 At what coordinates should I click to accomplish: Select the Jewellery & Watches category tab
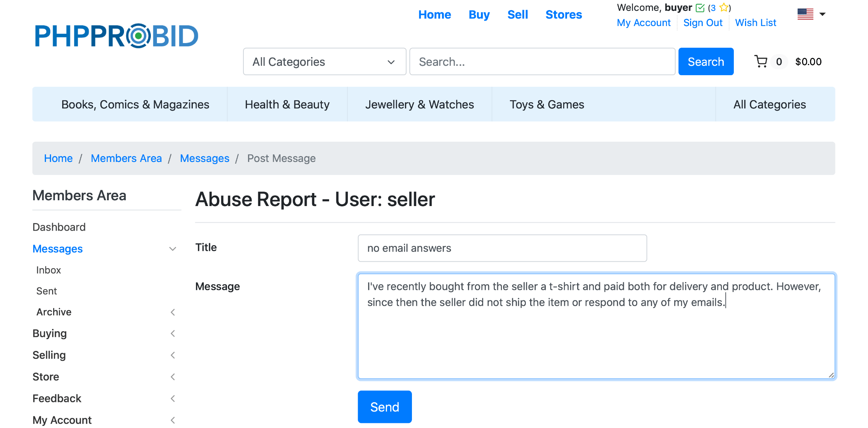pos(420,104)
